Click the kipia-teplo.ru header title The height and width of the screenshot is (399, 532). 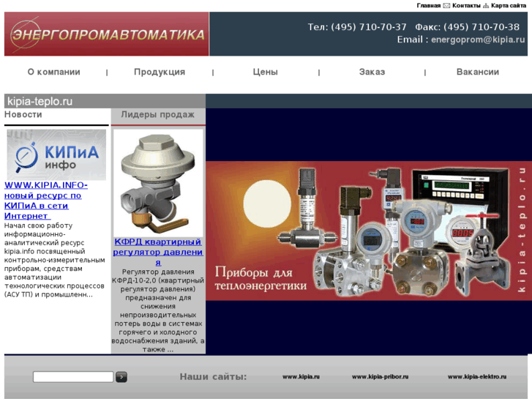40,101
